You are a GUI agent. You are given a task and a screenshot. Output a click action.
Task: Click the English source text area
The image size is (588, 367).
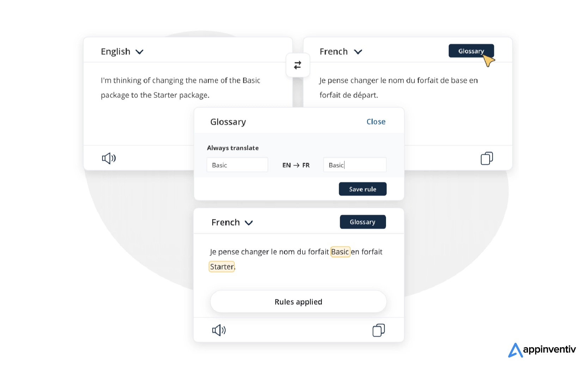[x=180, y=88]
